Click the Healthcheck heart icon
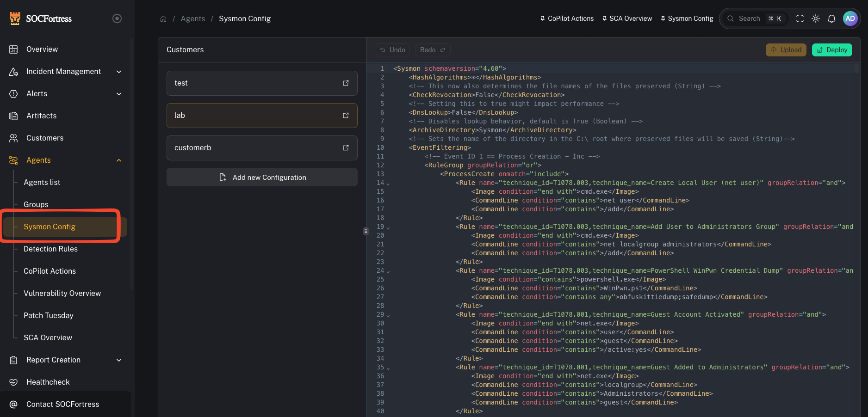Viewport: 868px width, 417px height. (13, 382)
